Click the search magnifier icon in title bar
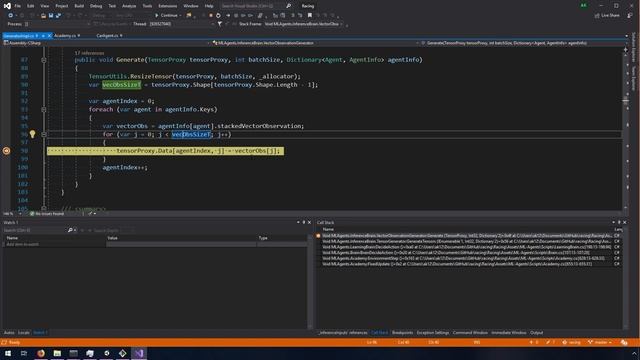Image resolution: width=640 pixels, height=360 pixels. pos(289,6)
